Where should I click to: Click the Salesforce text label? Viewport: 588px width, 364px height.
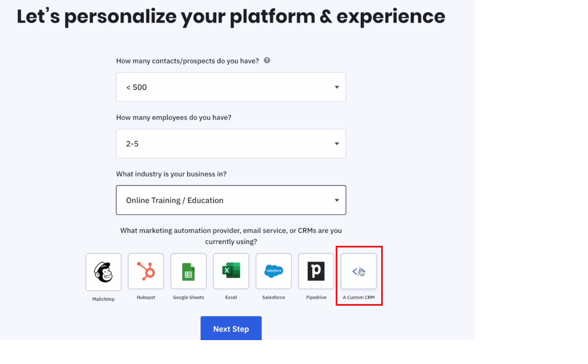point(274,297)
